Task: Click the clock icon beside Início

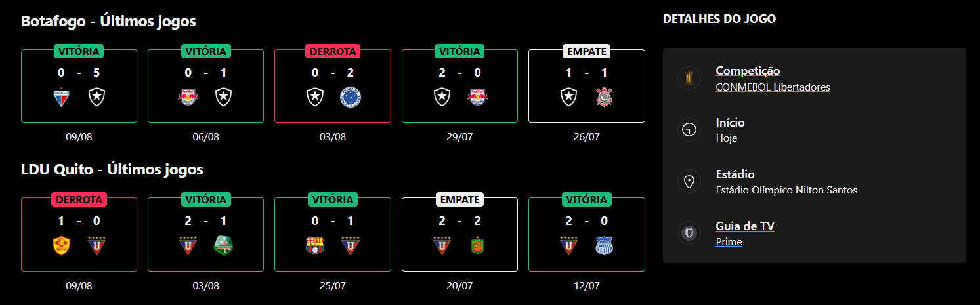Action: point(689,130)
